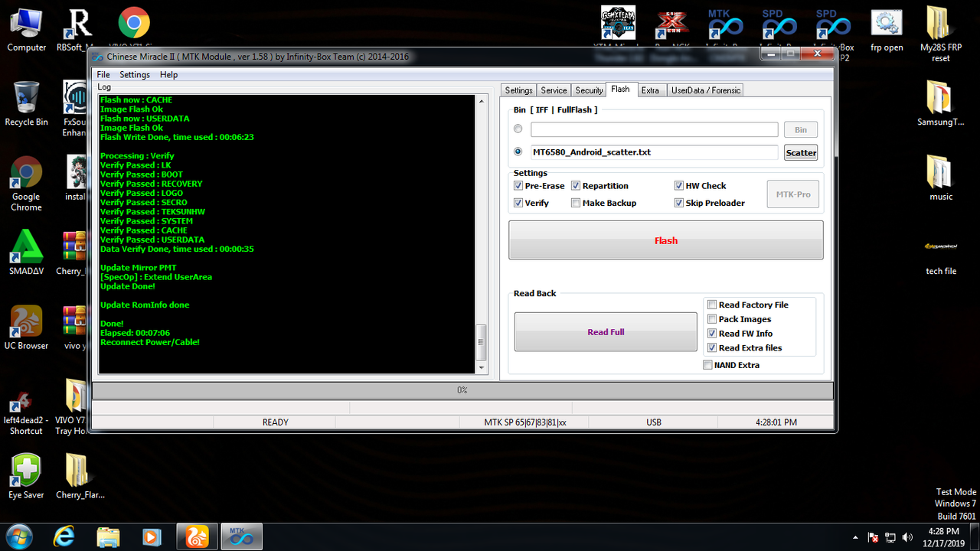Open the Computer desktop icon
This screenshot has width=980, height=551.
[x=27, y=31]
